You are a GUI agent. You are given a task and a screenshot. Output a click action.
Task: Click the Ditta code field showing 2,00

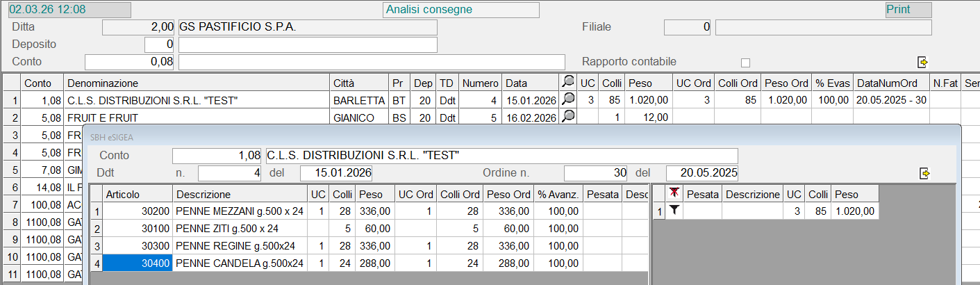pos(139,27)
